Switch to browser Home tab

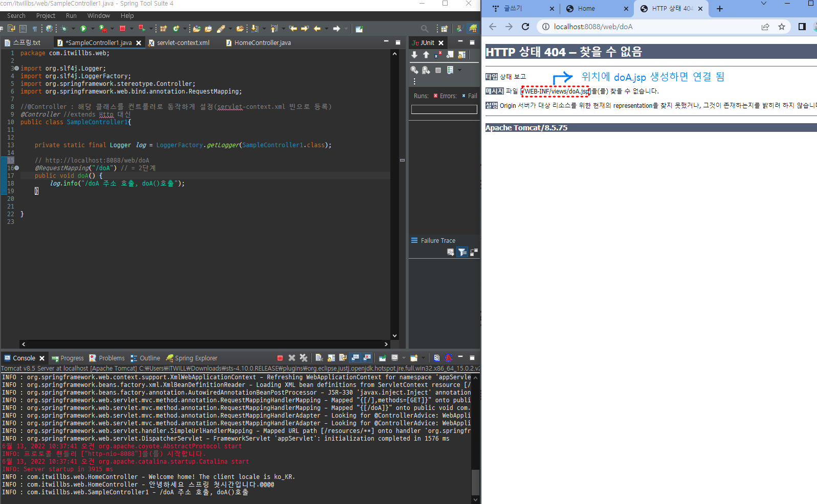click(597, 8)
